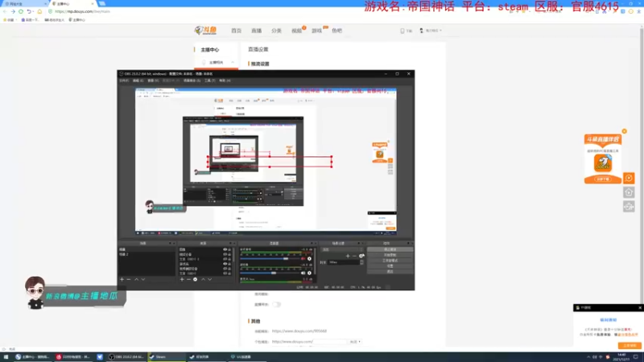Go to browser home page icon
Image resolution: width=644 pixels, height=362 pixels.
(39, 11)
